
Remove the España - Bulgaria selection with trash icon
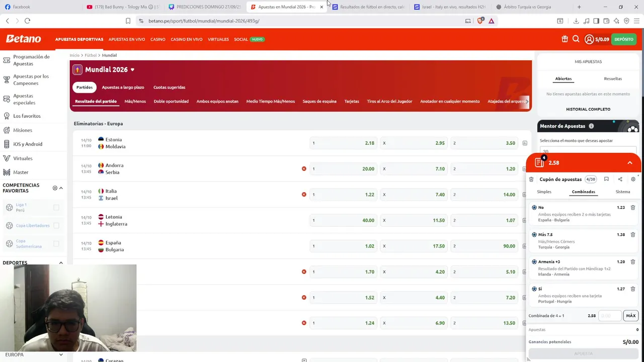point(633,207)
